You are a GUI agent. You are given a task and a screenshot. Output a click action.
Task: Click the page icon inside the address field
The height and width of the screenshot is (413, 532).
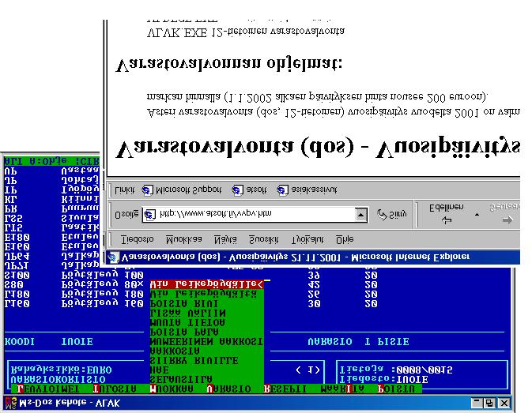149,215
